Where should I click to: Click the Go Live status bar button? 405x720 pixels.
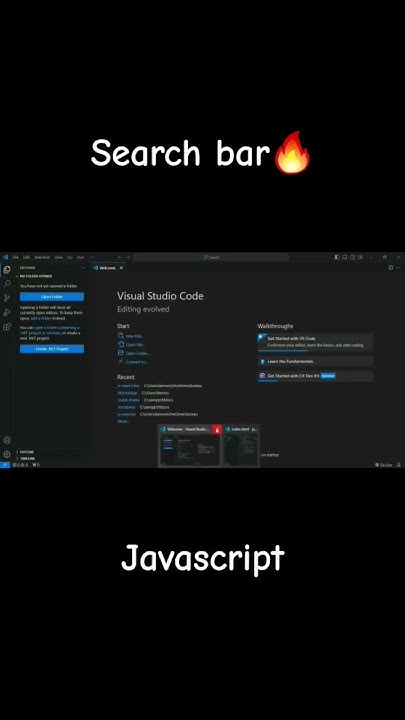[383, 465]
